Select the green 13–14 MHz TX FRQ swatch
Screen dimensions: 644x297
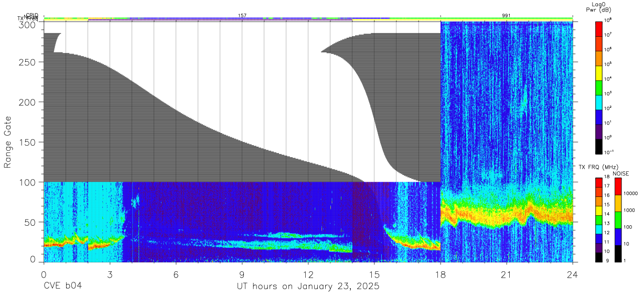(x=599, y=219)
